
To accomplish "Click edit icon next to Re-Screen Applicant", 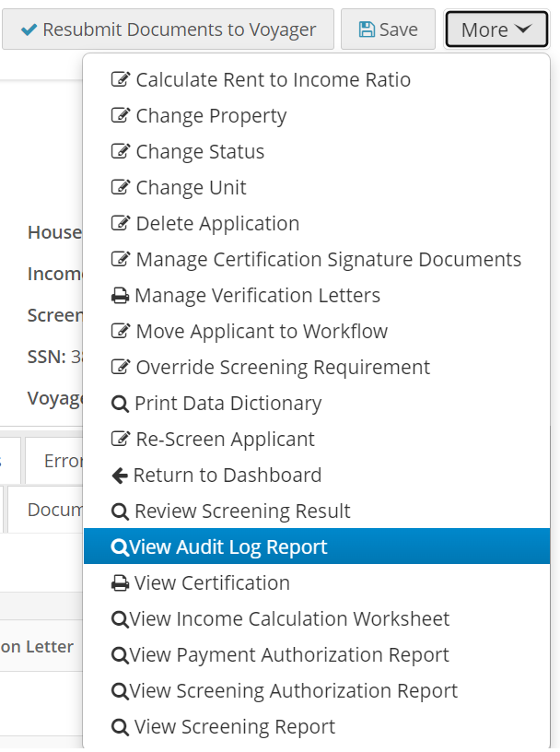I will coord(121,440).
